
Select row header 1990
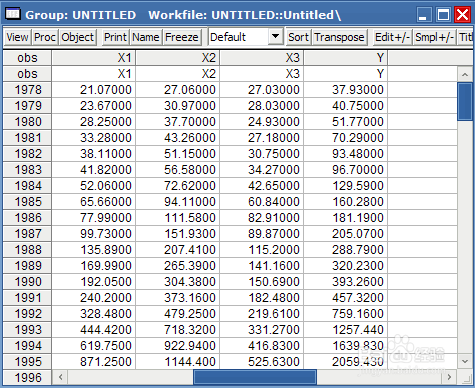coord(27,282)
